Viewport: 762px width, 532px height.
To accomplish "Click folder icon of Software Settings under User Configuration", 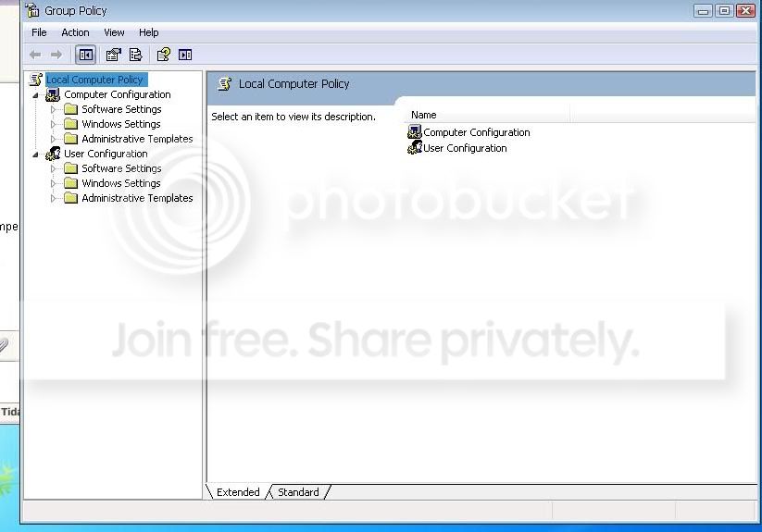I will [71, 168].
